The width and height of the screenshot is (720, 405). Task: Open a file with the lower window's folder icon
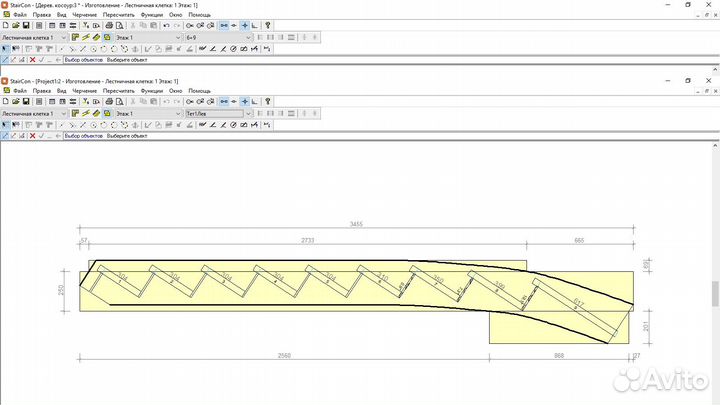(16, 102)
